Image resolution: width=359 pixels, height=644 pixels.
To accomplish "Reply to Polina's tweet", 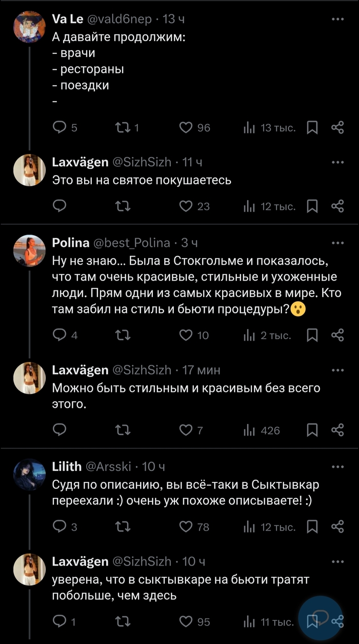I will pyautogui.click(x=60, y=336).
